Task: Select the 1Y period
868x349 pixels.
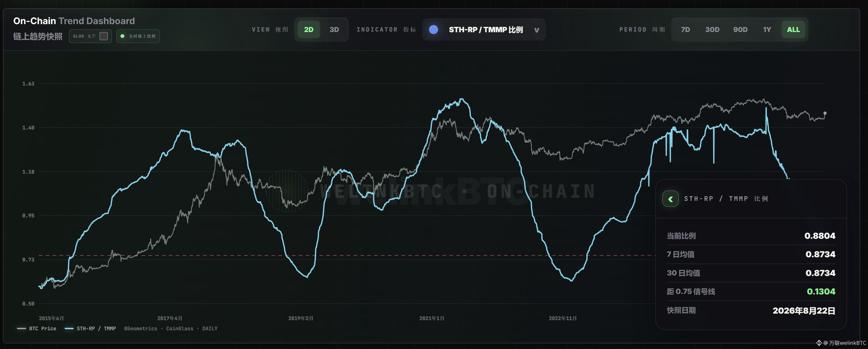Action: coord(767,30)
